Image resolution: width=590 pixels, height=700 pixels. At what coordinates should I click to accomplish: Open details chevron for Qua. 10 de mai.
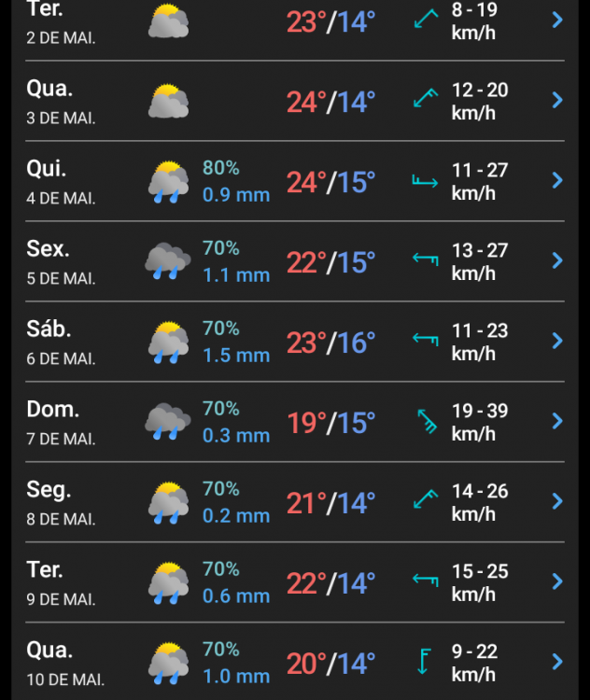(557, 662)
